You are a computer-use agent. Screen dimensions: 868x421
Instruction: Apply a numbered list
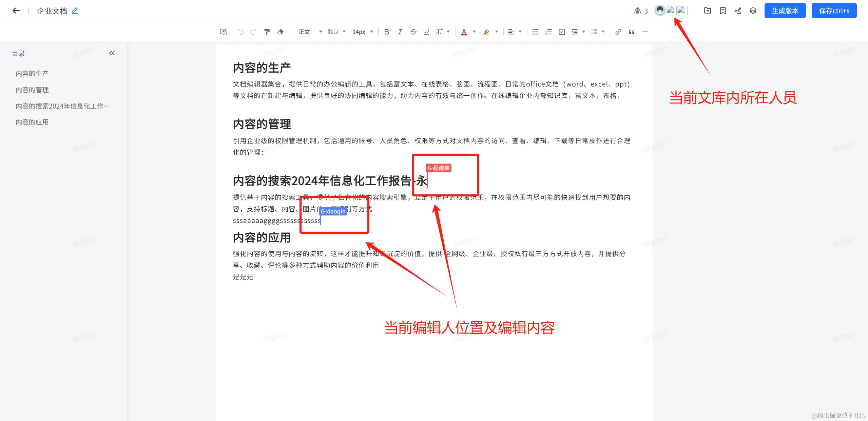548,32
